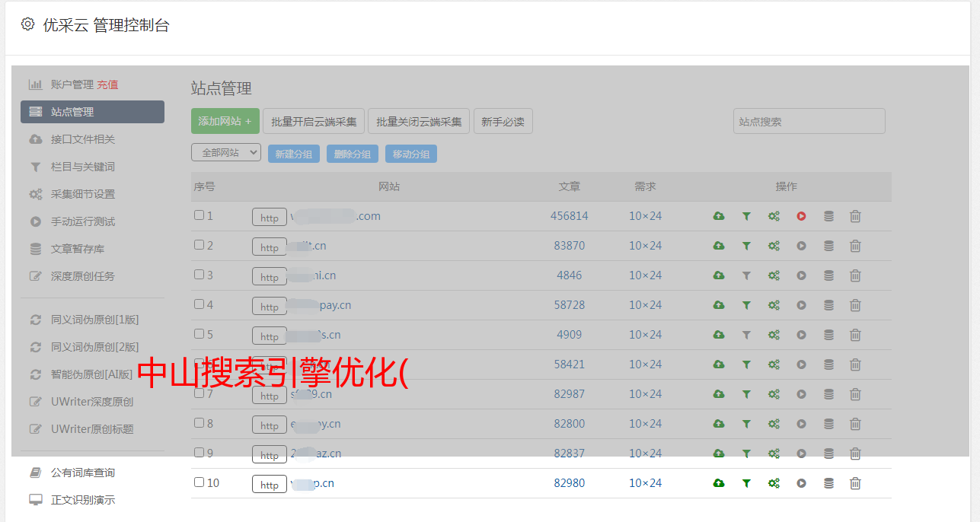Click database icon in row 7

click(x=828, y=394)
